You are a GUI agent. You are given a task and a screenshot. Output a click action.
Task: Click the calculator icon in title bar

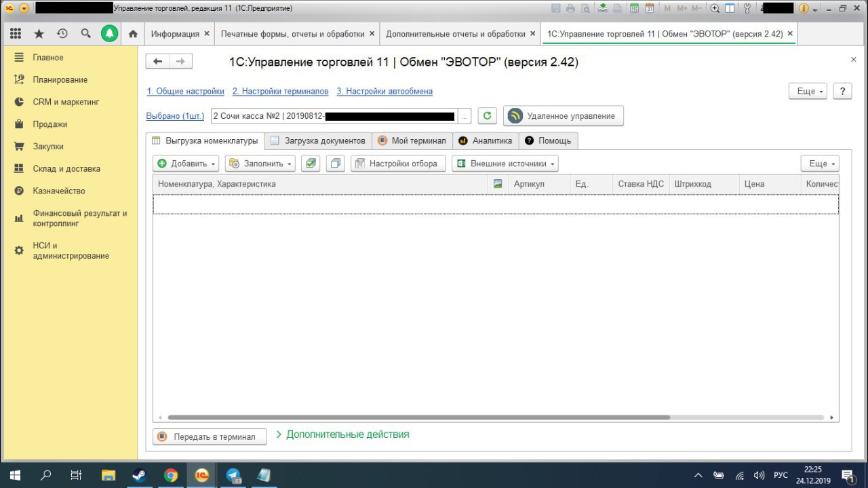[x=635, y=8]
